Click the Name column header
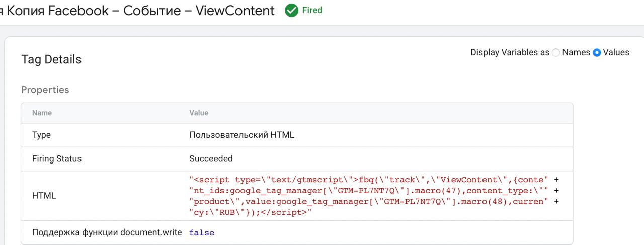Viewport: 644px width, 245px height. pos(42,113)
